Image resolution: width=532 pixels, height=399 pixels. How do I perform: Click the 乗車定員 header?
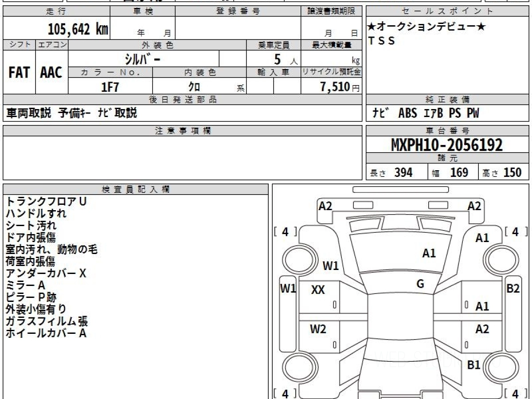(274, 45)
